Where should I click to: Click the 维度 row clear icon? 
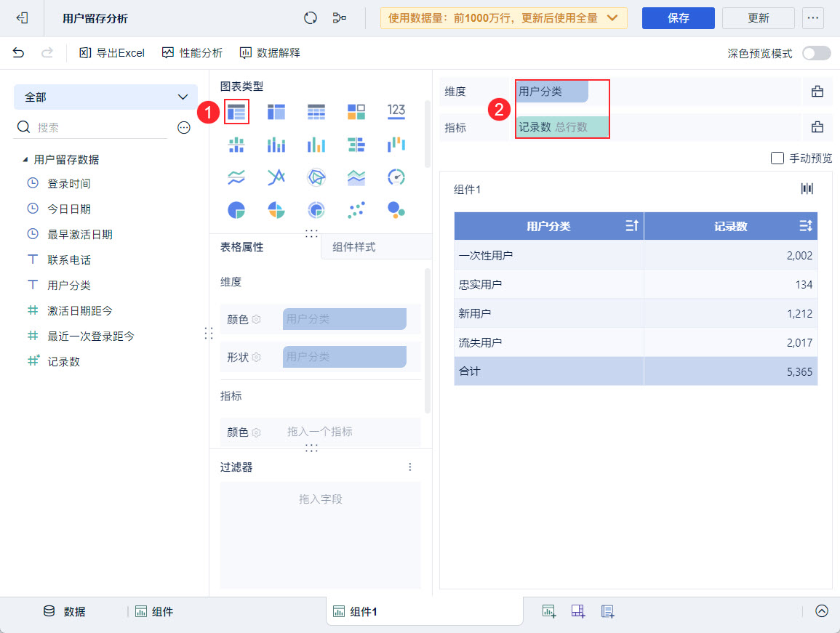click(x=817, y=91)
